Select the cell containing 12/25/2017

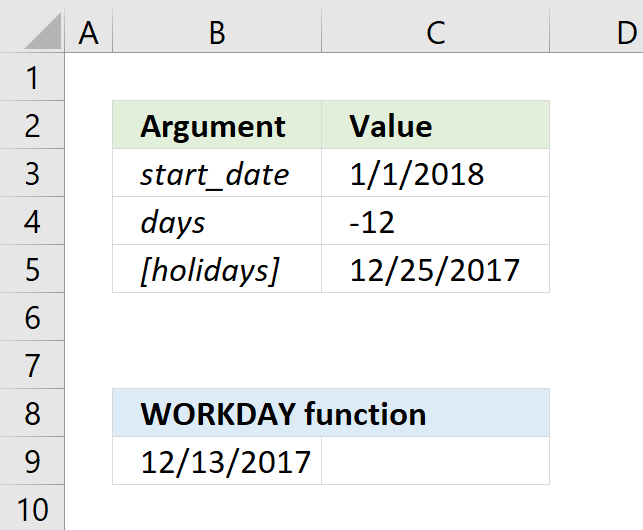click(x=436, y=269)
